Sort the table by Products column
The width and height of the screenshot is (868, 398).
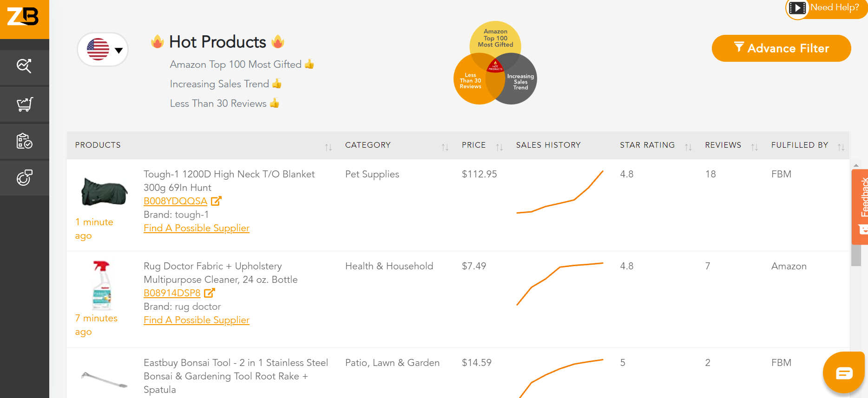click(x=329, y=147)
